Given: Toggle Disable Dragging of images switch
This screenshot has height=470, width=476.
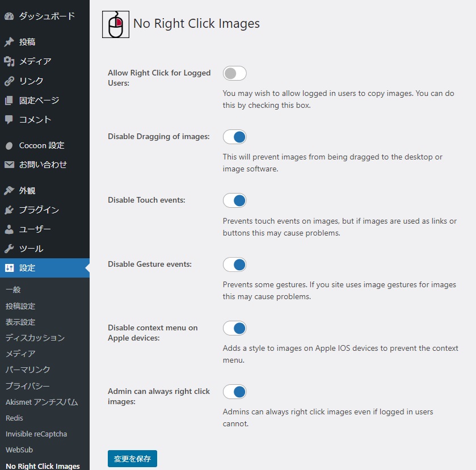Looking at the screenshot, I should (234, 137).
